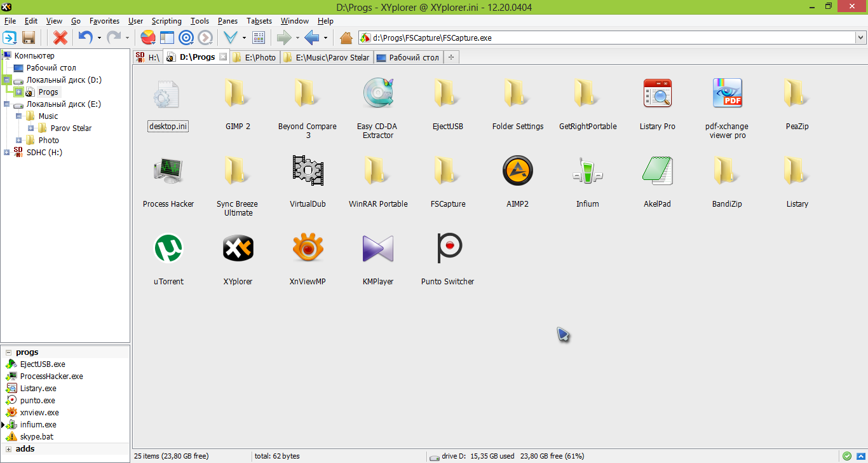Image resolution: width=868 pixels, height=463 pixels.
Task: Click the address bar path field
Action: click(x=607, y=38)
